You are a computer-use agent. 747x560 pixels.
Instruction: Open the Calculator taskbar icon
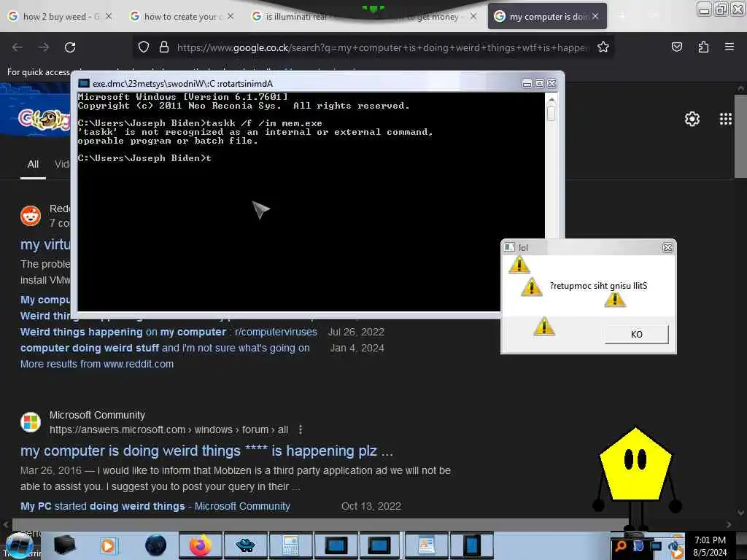290,545
